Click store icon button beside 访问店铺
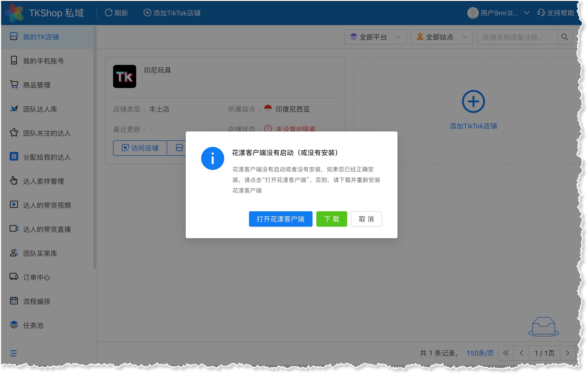 [x=179, y=148]
